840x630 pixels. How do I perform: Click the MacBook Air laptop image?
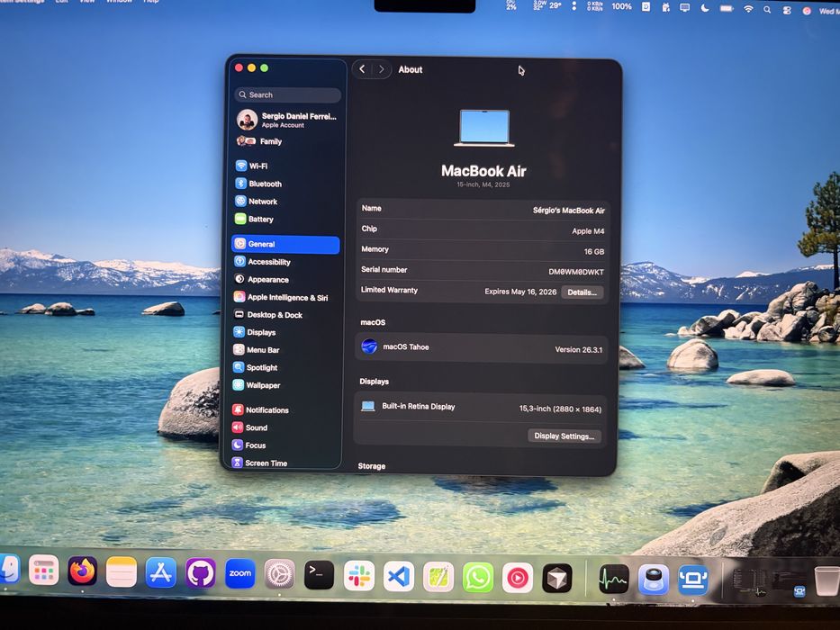484,128
